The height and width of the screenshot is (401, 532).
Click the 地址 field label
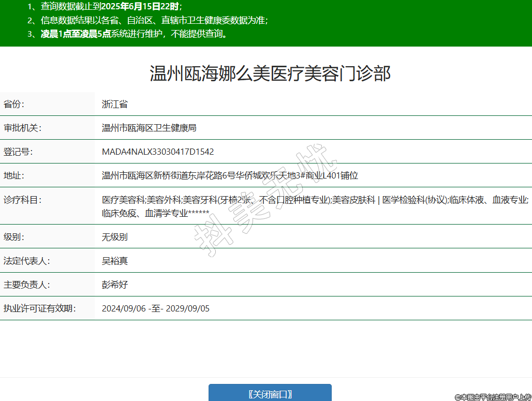(14, 175)
